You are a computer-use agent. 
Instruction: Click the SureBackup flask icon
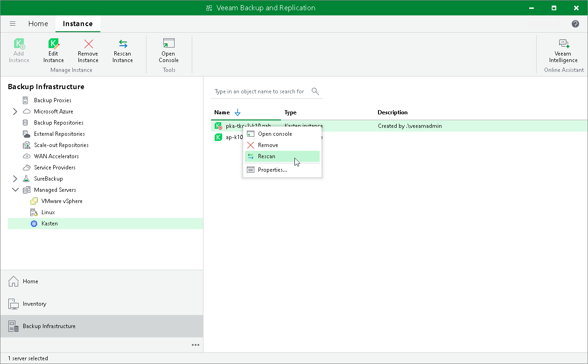click(27, 179)
